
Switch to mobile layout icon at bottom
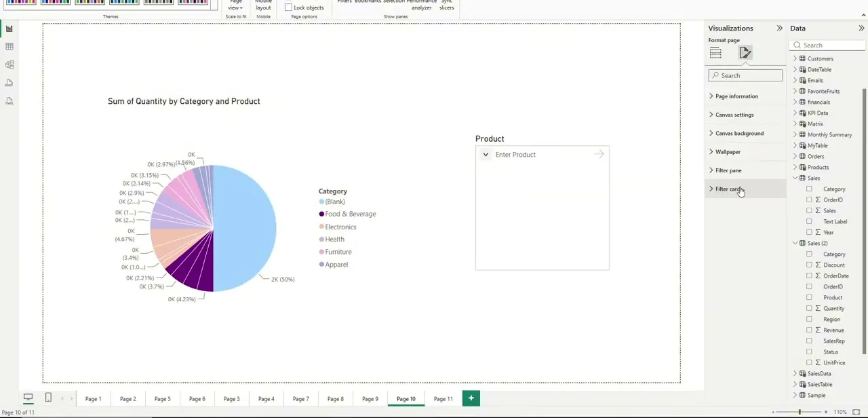tap(48, 398)
